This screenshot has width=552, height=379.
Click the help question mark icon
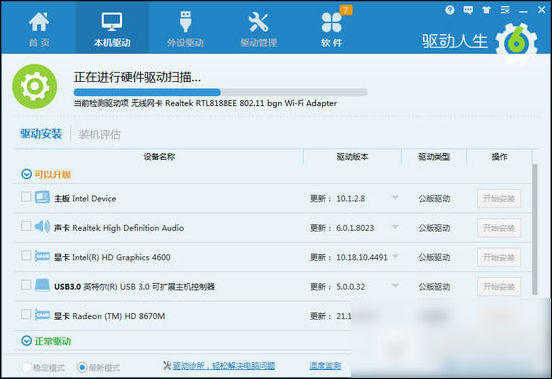tap(450, 10)
